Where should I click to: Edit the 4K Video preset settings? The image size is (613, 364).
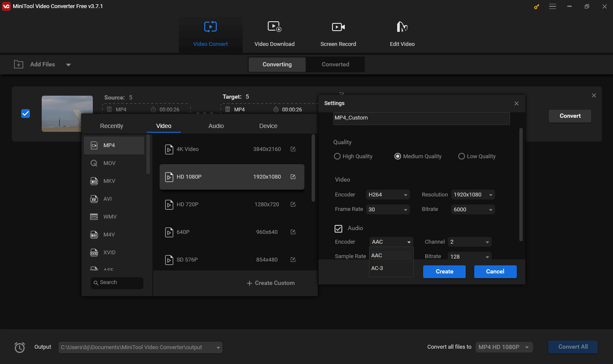pos(293,149)
